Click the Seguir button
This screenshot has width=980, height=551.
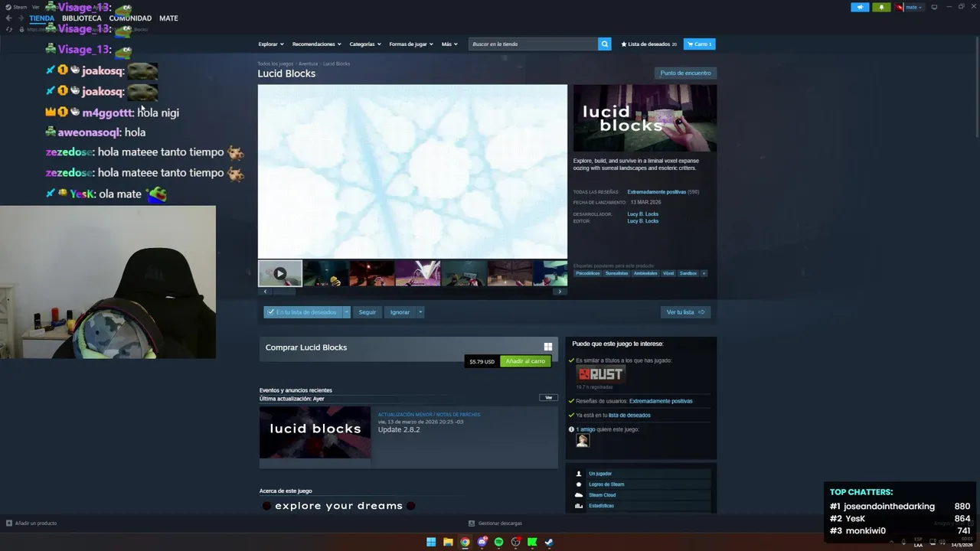(x=367, y=312)
